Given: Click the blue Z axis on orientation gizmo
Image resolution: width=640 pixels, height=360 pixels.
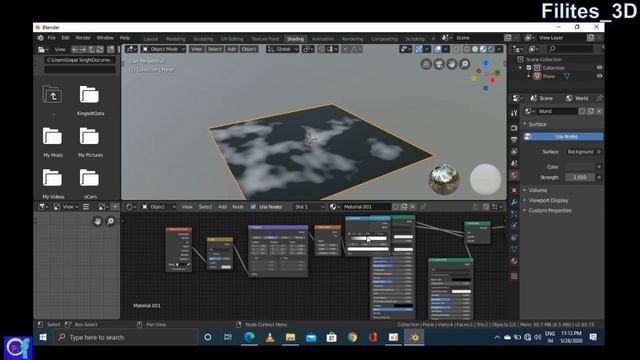Looking at the screenshot, I should pos(485,63).
